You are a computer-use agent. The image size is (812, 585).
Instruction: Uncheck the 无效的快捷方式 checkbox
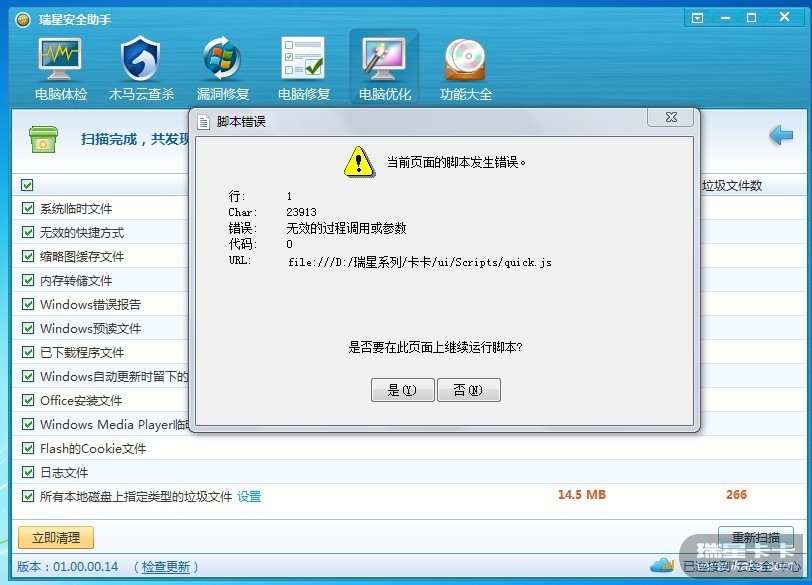[x=28, y=232]
